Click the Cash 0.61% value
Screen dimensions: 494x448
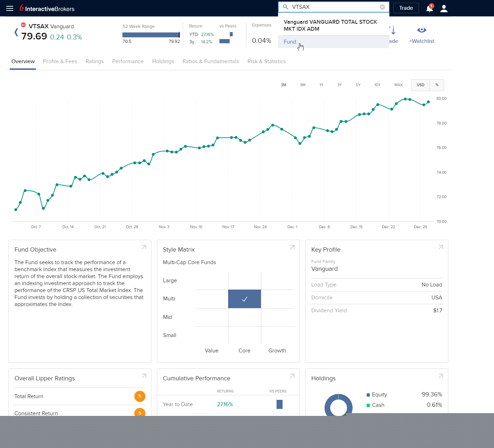pos(434,405)
